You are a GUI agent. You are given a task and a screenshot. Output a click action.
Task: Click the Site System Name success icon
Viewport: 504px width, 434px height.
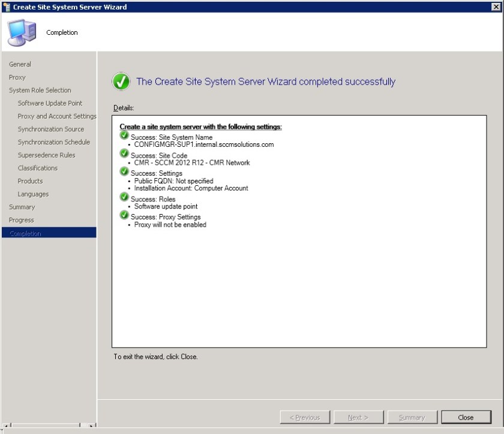[124, 135]
